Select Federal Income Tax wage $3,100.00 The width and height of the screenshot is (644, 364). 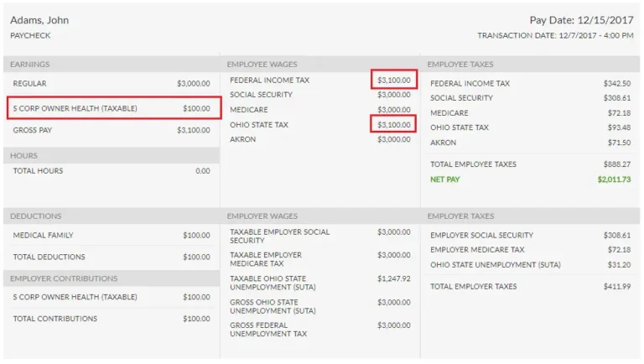pos(394,81)
